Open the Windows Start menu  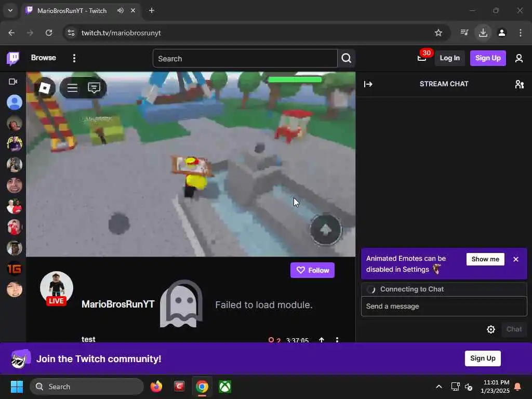[17, 387]
